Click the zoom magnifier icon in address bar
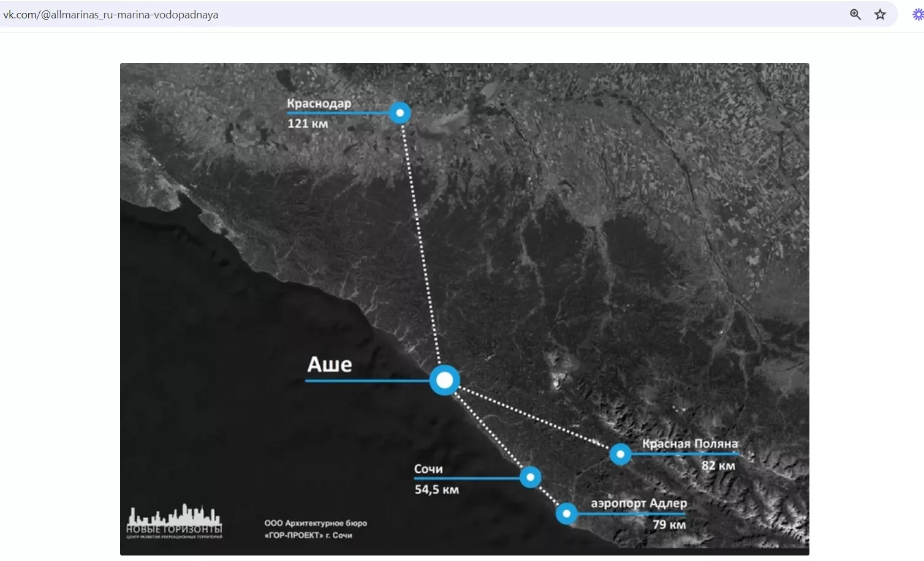This screenshot has width=924, height=561. tap(855, 15)
